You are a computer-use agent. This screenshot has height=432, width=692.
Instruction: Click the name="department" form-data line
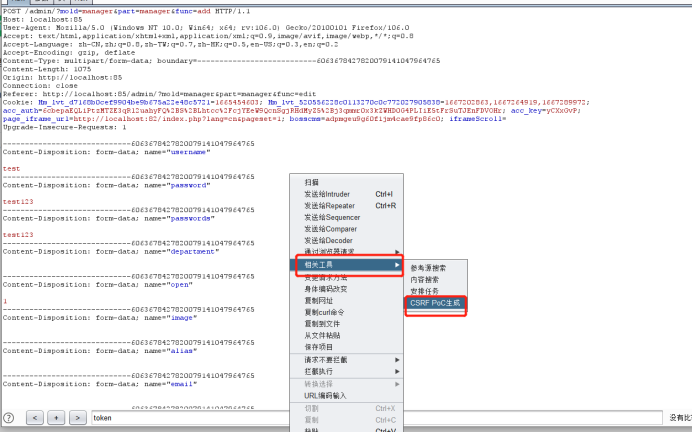tap(111, 251)
